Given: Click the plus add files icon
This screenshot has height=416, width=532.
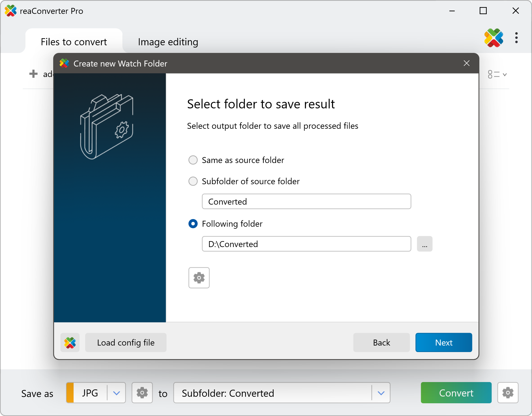Looking at the screenshot, I should tap(33, 74).
